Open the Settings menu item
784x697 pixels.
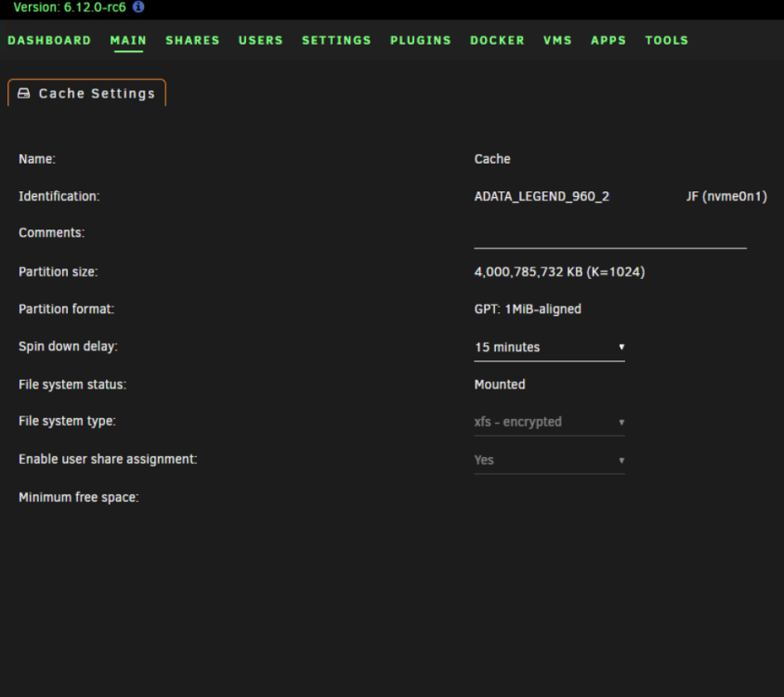(x=336, y=41)
